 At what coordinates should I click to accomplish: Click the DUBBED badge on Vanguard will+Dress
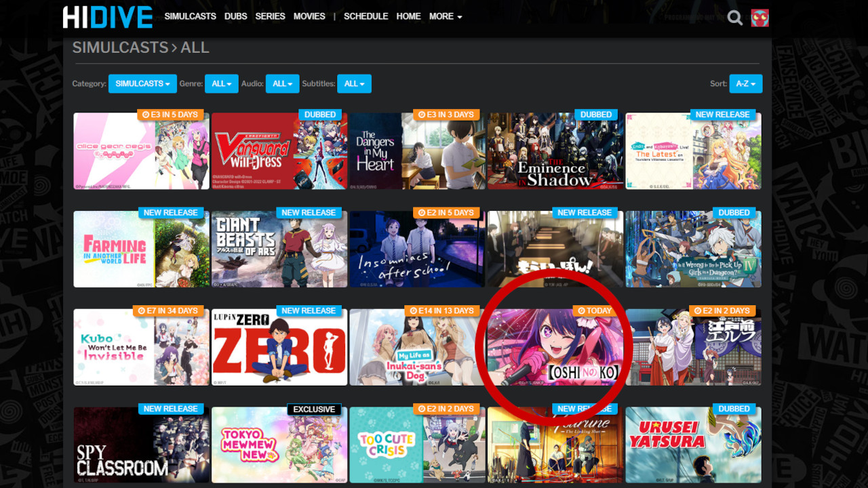click(x=320, y=115)
